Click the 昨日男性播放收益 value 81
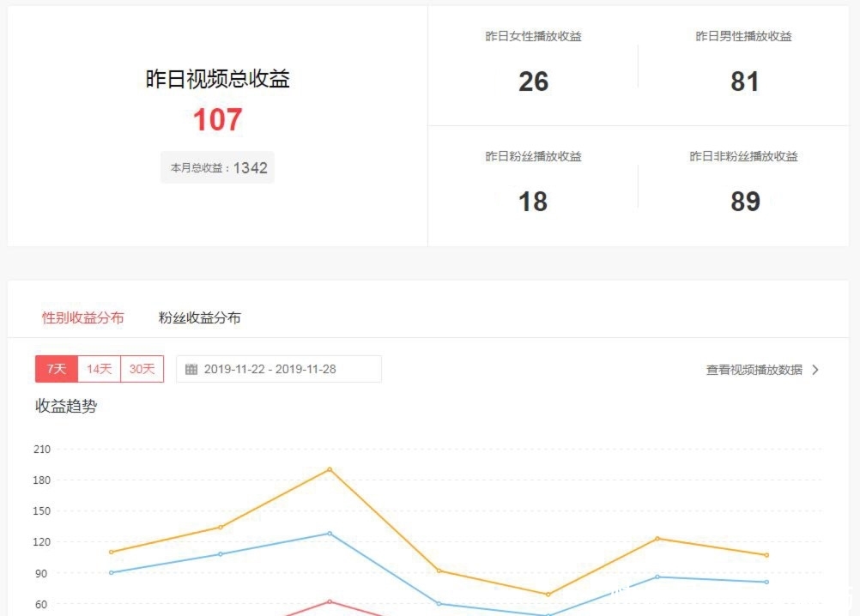Screen dimensions: 860x616 point(744,82)
